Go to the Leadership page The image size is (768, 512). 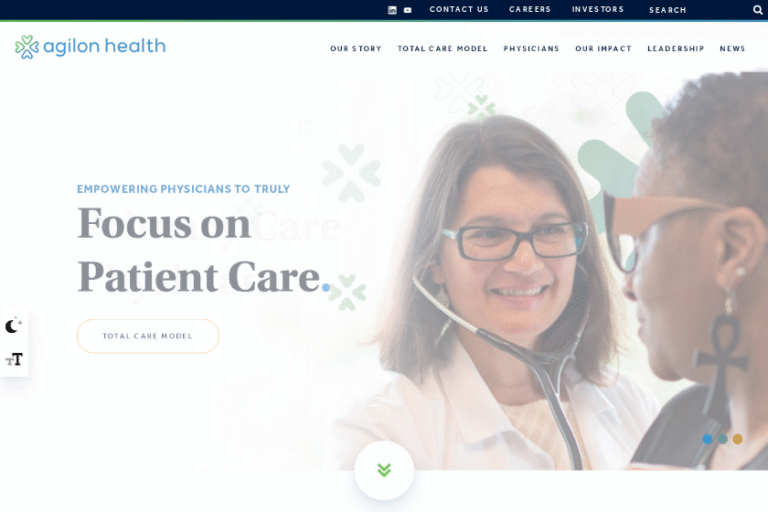(675, 49)
